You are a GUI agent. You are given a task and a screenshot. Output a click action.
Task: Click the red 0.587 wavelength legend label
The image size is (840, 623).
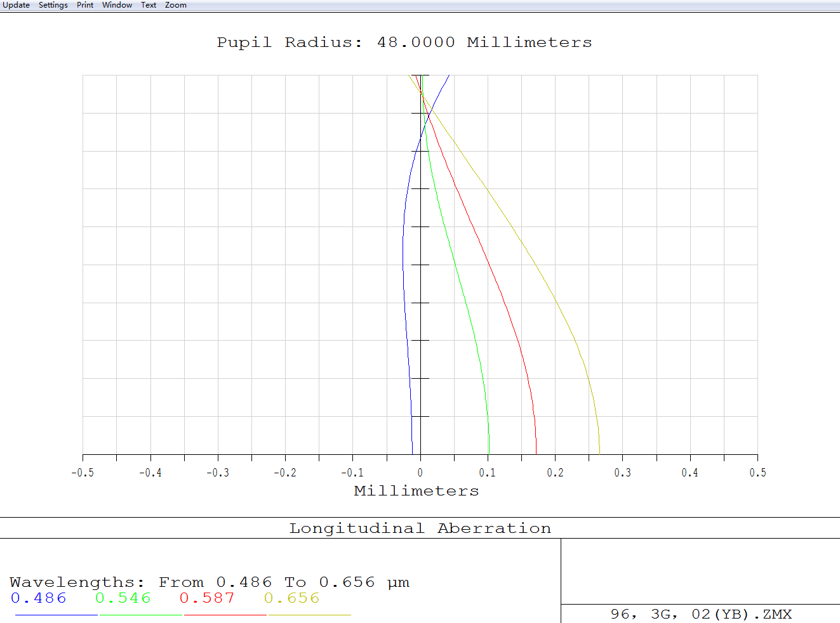pos(207,598)
